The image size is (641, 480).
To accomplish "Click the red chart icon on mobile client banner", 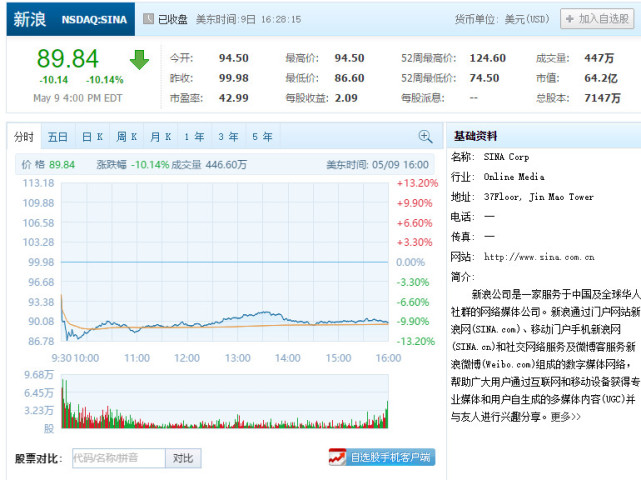I will pos(338,457).
